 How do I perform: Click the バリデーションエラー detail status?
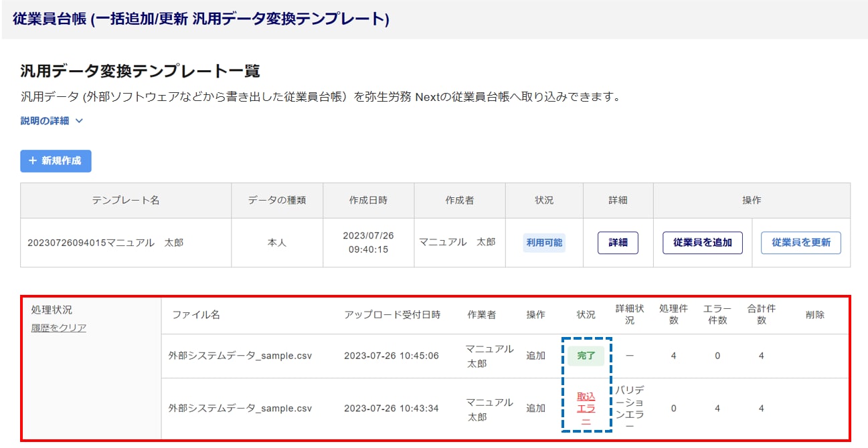(630, 409)
